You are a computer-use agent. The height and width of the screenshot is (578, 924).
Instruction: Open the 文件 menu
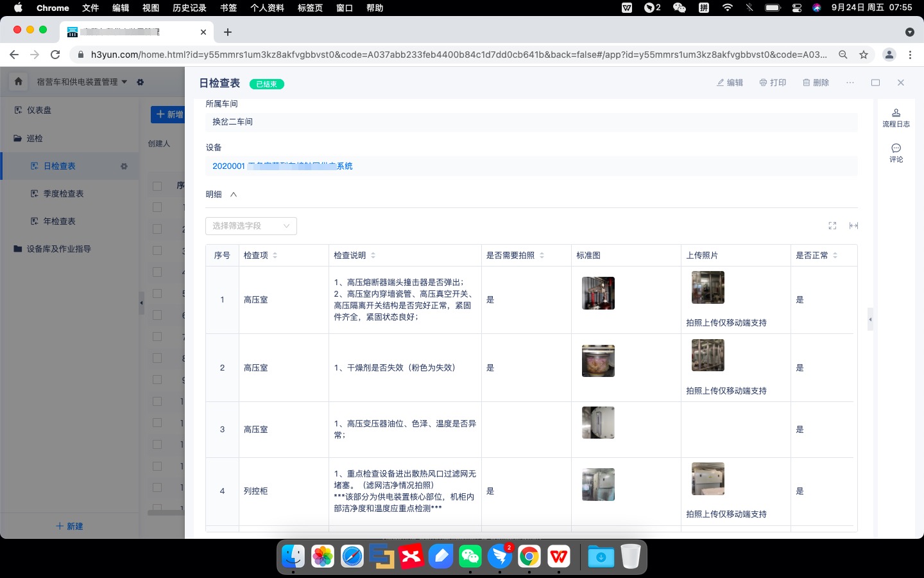(90, 8)
